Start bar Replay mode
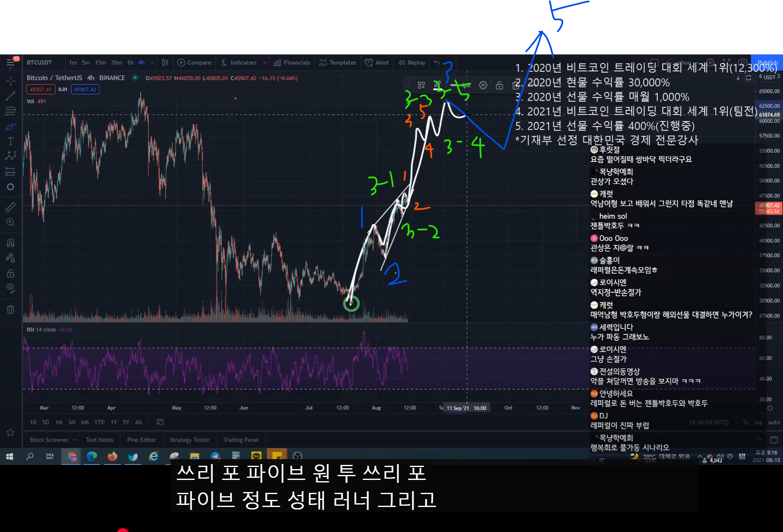 coord(412,62)
